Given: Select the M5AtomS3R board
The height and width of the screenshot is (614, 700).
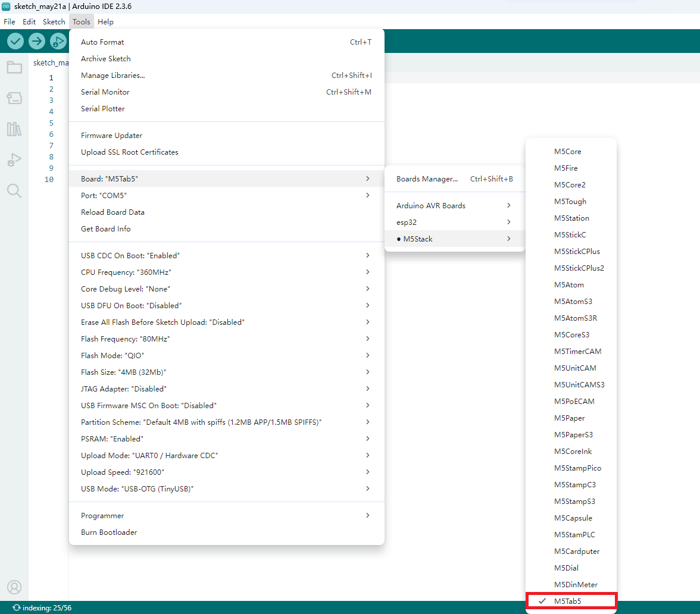Looking at the screenshot, I should point(571,318).
